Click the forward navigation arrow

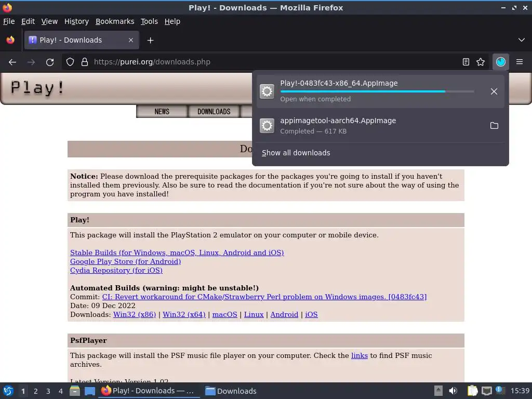click(x=31, y=62)
